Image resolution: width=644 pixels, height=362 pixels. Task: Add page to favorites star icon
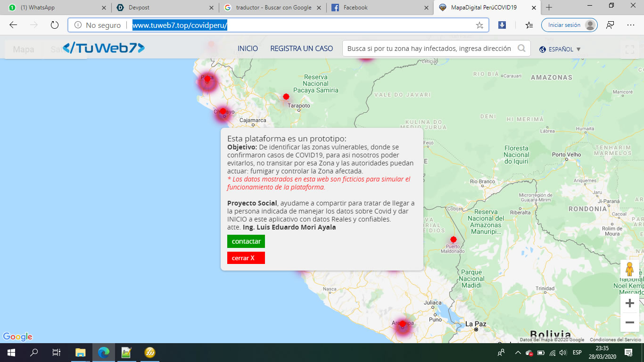click(x=479, y=25)
